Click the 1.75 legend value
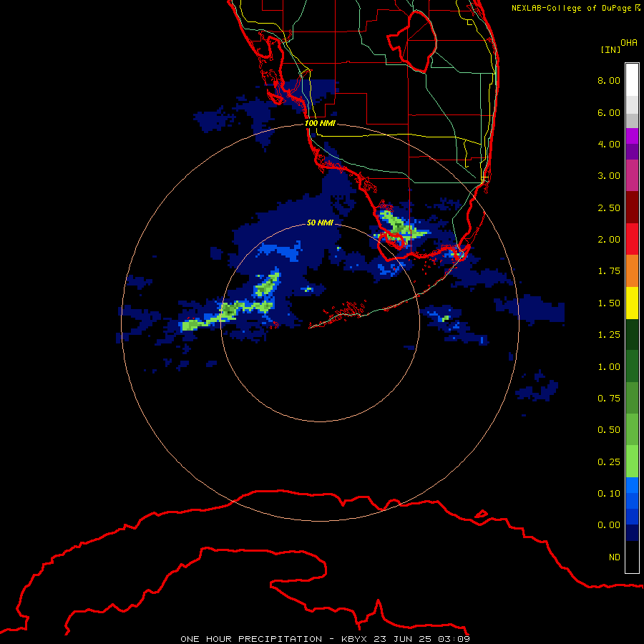 tap(609, 271)
